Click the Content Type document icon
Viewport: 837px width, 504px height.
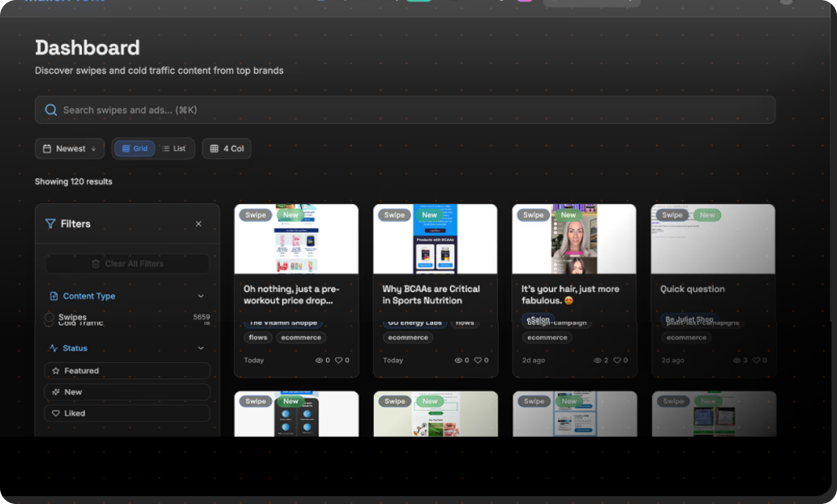click(x=54, y=296)
